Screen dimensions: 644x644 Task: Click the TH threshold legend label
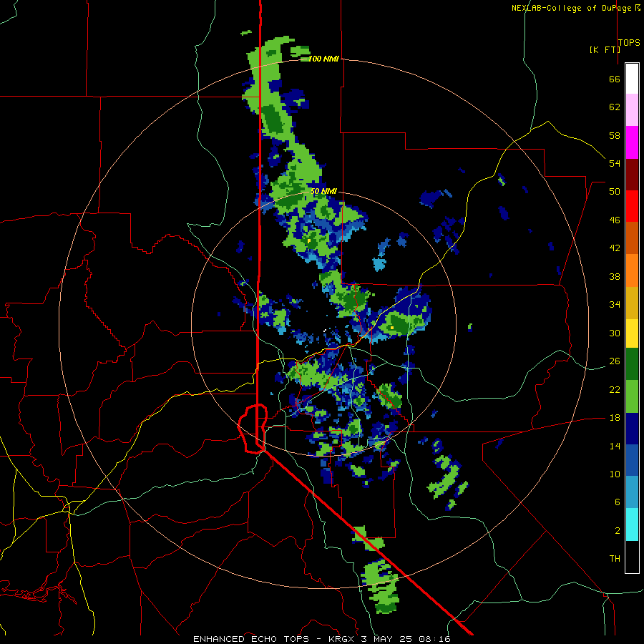(615, 559)
